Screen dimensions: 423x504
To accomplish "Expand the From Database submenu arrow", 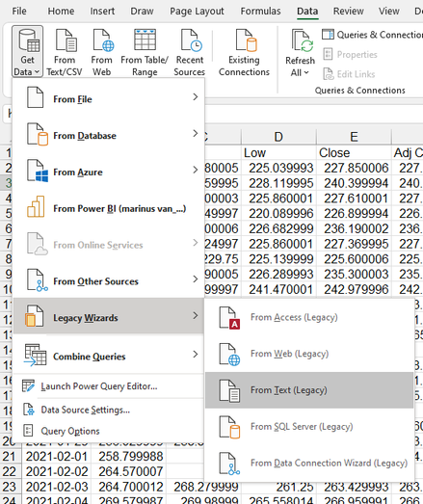I will [195, 133].
